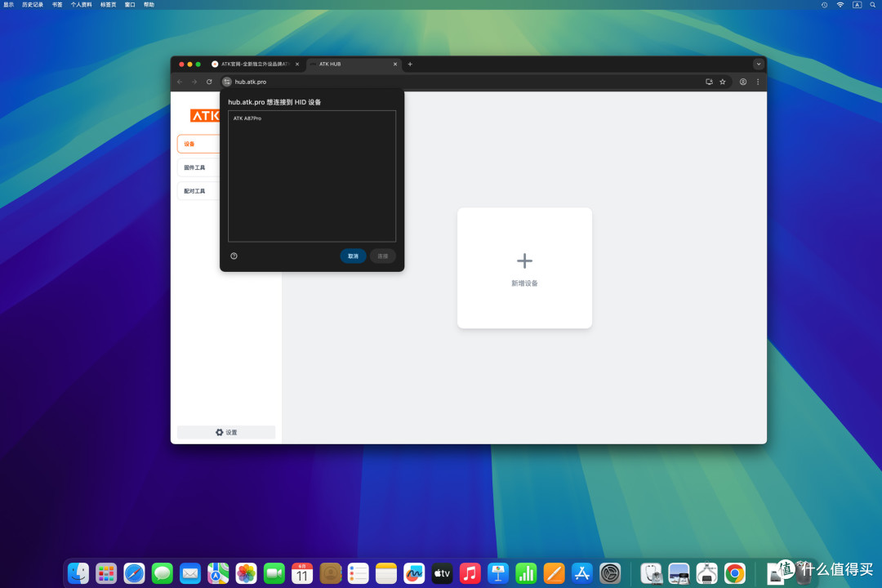Screen dimensions: 882x588
Task: Bookmark this page with star icon
Action: click(x=723, y=82)
